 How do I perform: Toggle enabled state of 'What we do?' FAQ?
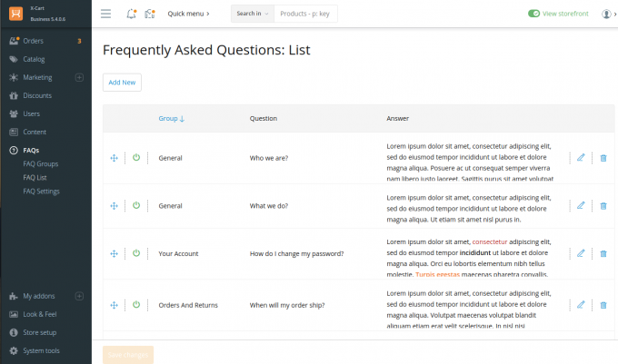(135, 205)
